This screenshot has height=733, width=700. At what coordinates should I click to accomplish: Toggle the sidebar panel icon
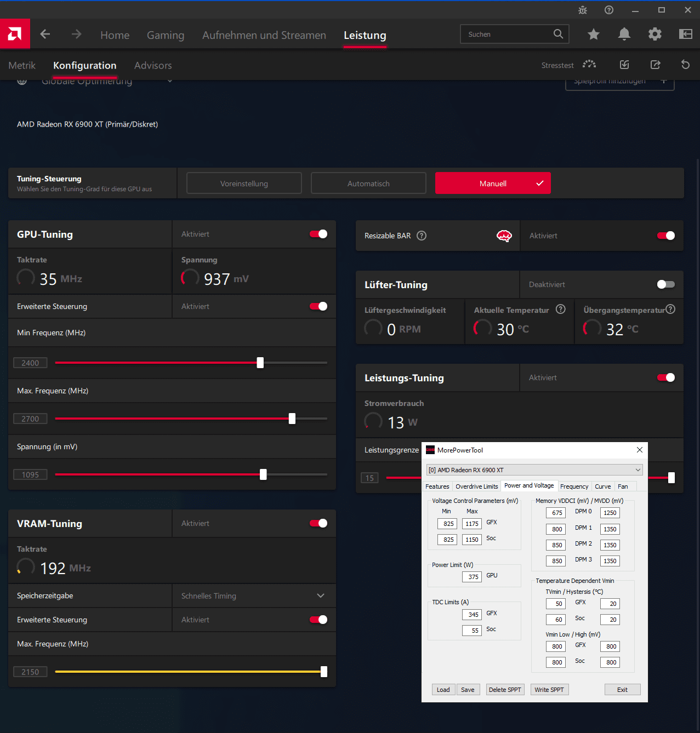[x=686, y=35]
